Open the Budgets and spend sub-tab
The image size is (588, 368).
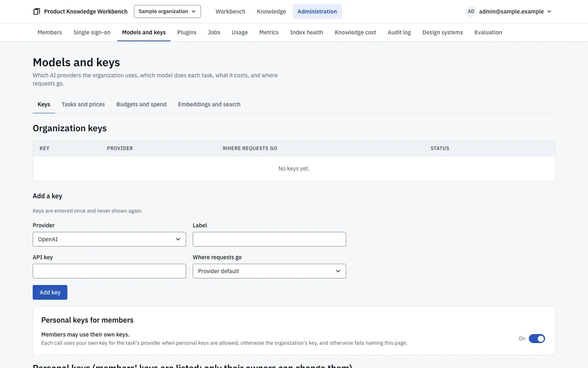[141, 104]
